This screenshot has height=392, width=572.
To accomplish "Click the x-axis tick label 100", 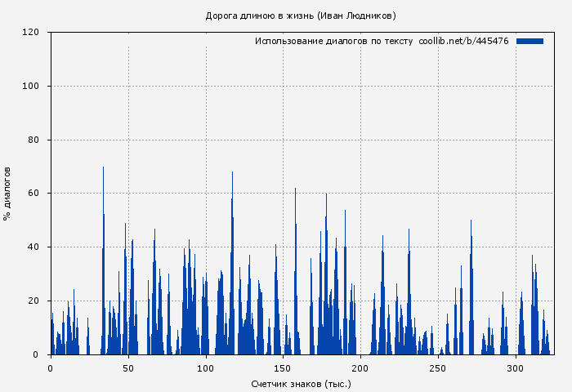I will coord(206,368).
